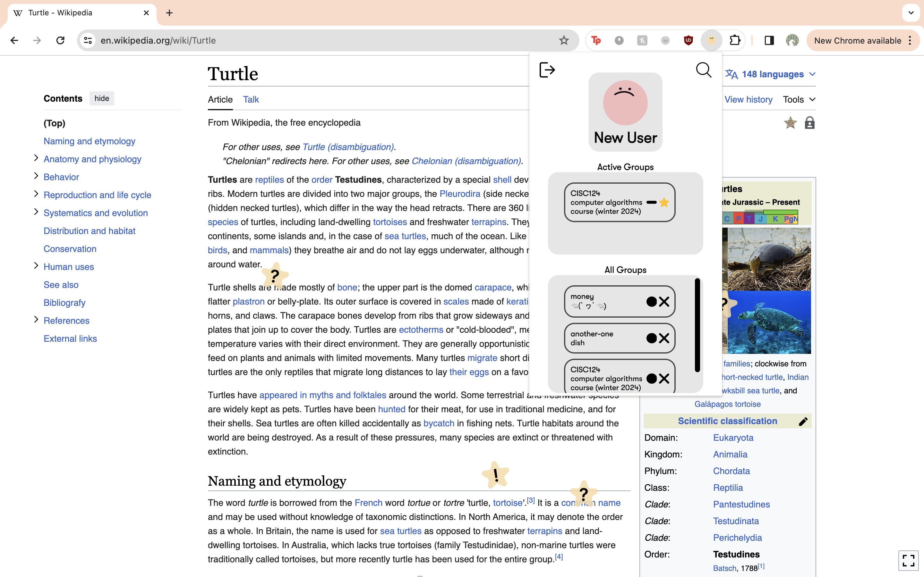The image size is (924, 577).
Task: Hide the Contents sidebar
Action: click(x=102, y=98)
